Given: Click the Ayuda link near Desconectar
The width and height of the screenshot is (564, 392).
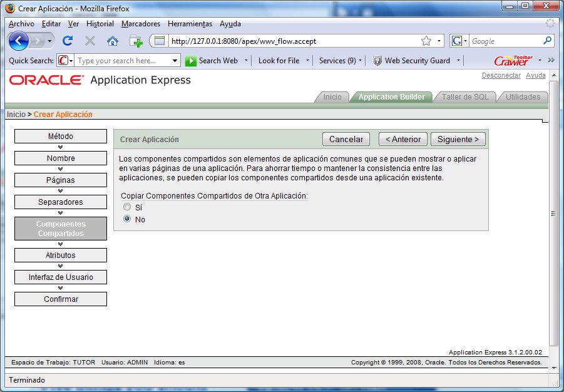Looking at the screenshot, I should (x=536, y=75).
